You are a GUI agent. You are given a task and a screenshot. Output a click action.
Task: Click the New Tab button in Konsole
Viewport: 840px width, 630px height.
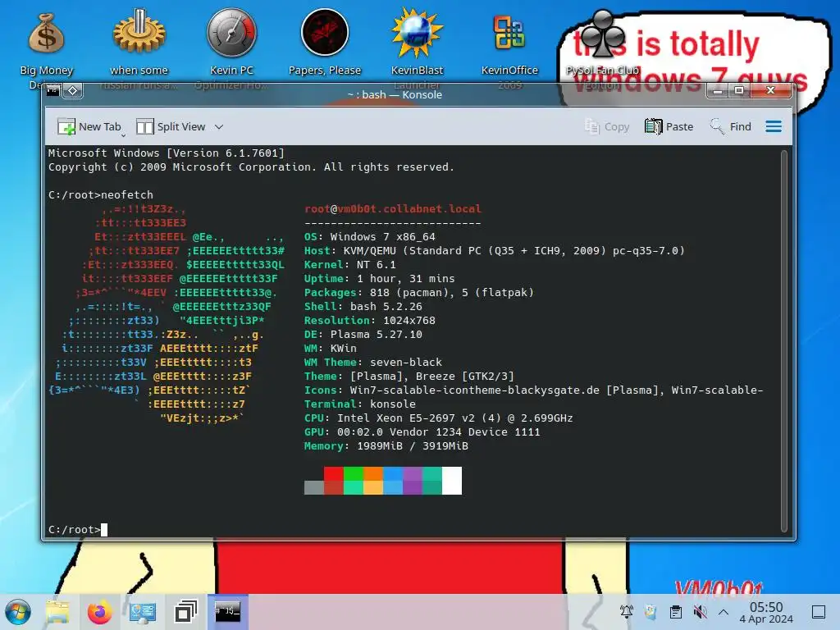pyautogui.click(x=89, y=127)
